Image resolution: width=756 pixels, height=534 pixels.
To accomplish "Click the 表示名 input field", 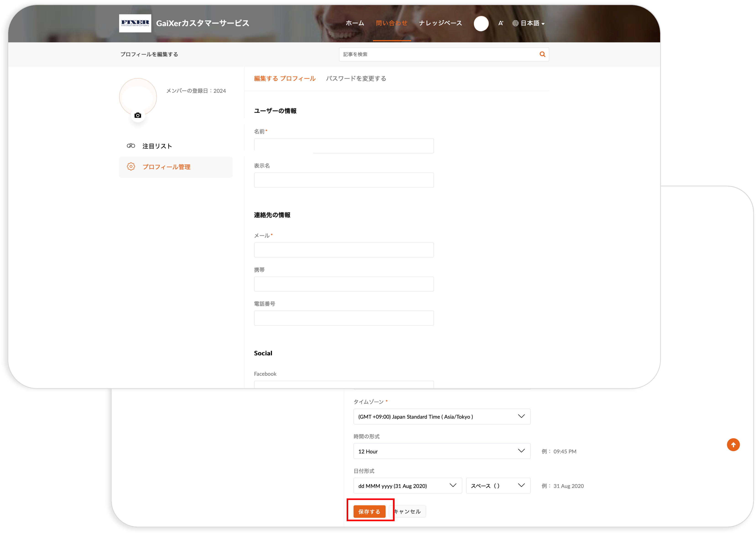I will point(343,180).
